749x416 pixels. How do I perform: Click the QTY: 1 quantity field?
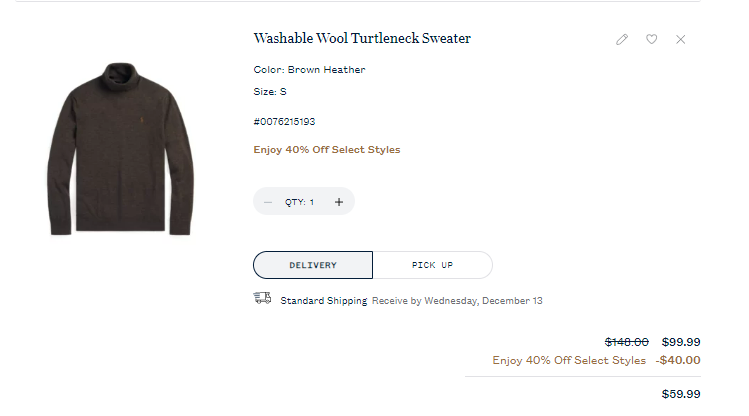300,202
